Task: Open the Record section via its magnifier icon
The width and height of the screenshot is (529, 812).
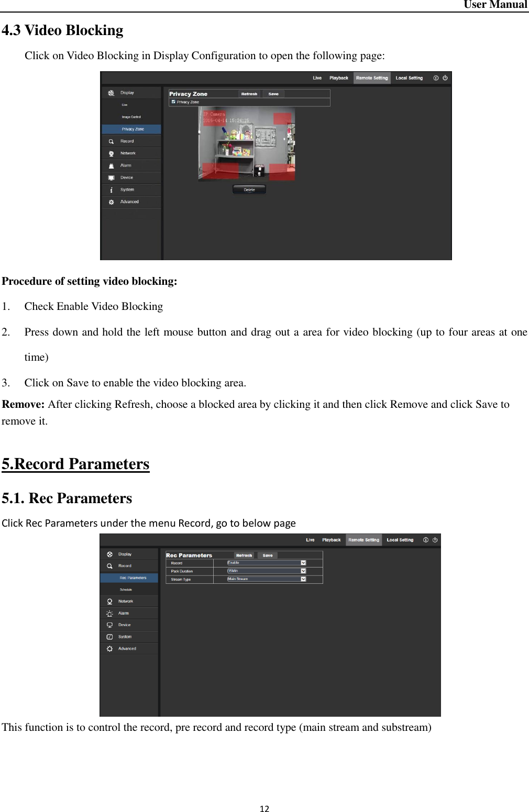Action: (111, 141)
